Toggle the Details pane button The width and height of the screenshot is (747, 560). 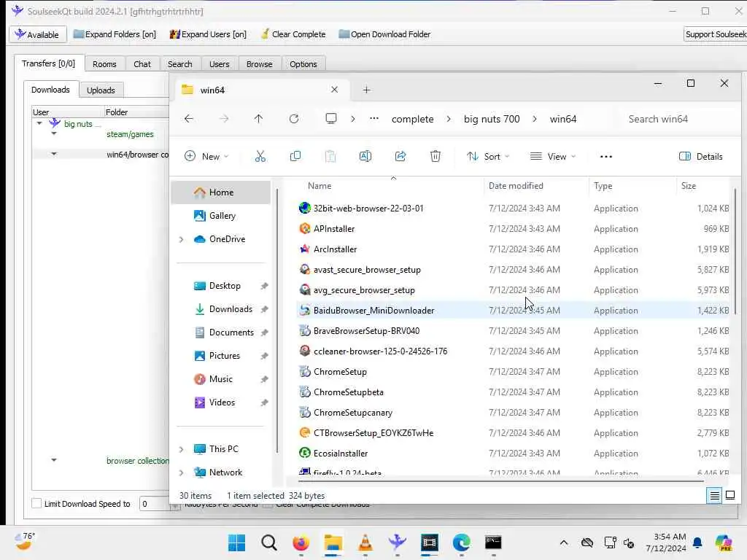(x=700, y=157)
